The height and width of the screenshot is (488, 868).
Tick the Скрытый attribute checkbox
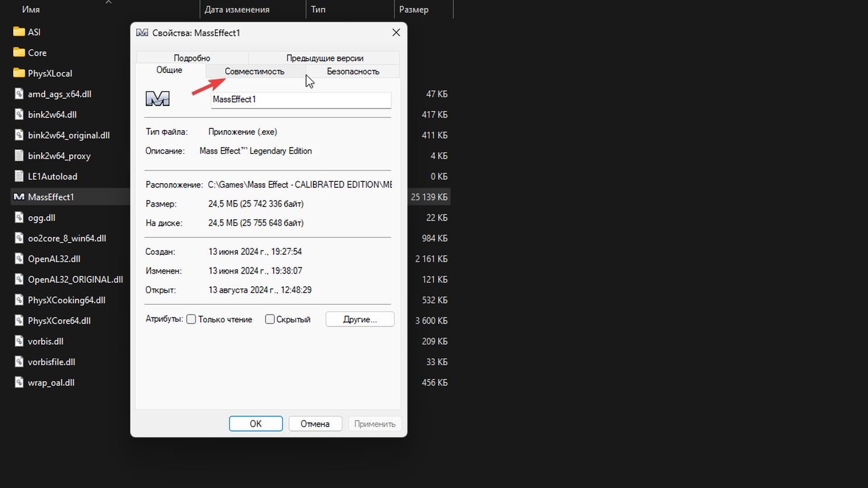270,319
